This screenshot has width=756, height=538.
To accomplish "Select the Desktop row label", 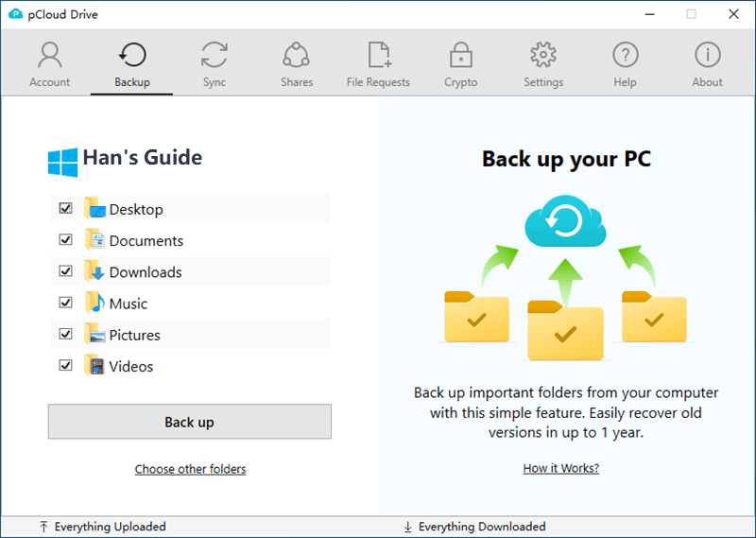I will 136,209.
